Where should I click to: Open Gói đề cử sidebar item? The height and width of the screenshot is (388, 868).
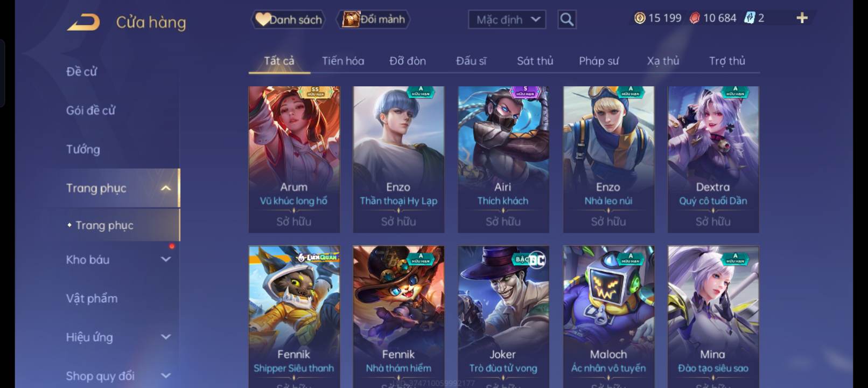pos(90,110)
